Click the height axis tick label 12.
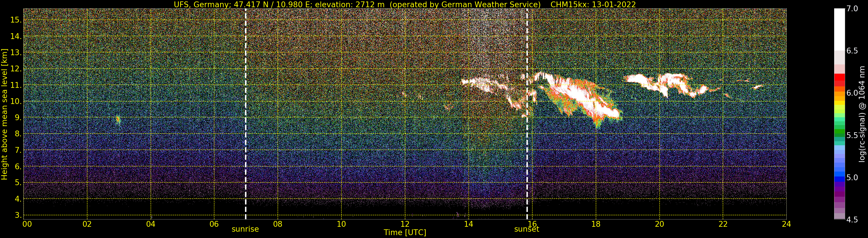 pos(16,69)
